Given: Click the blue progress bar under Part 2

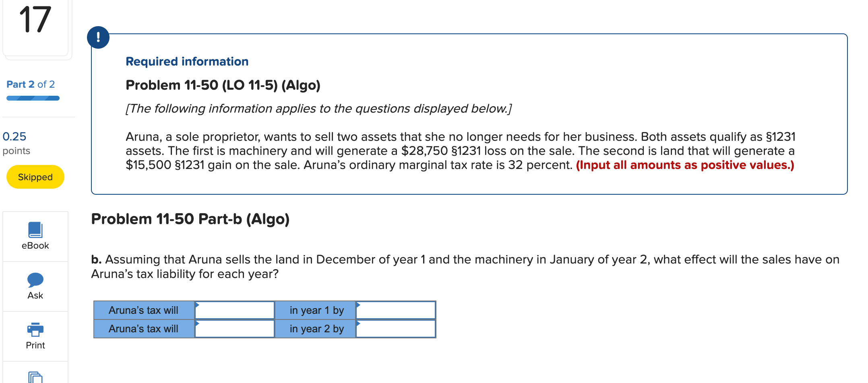Looking at the screenshot, I should (33, 98).
